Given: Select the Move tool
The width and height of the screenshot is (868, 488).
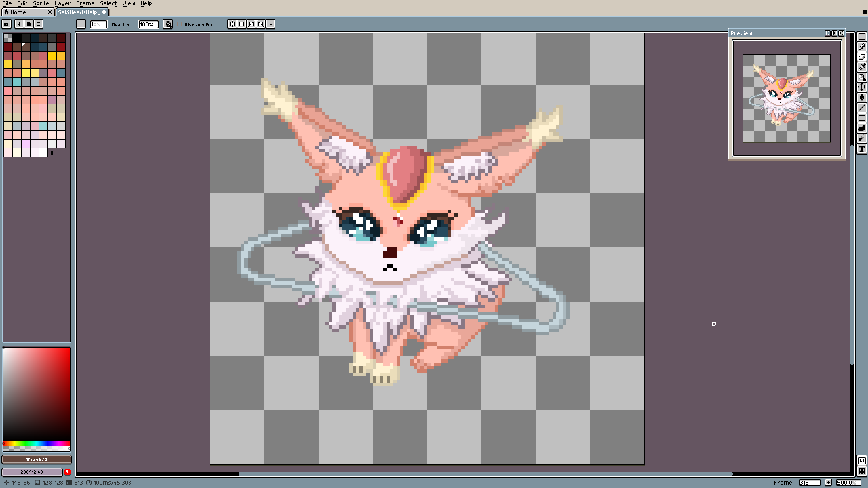Looking at the screenshot, I should pyautogui.click(x=862, y=87).
